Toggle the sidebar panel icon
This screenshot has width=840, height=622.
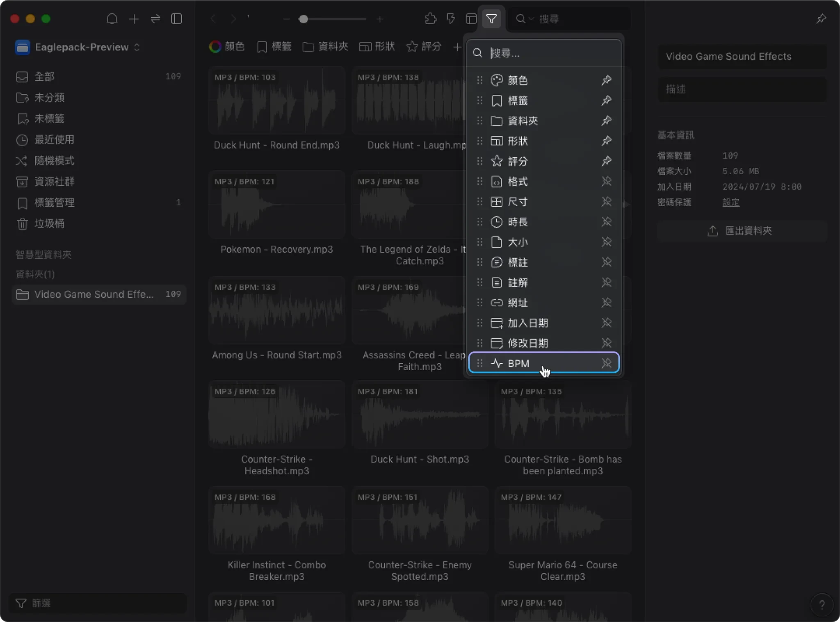[177, 19]
